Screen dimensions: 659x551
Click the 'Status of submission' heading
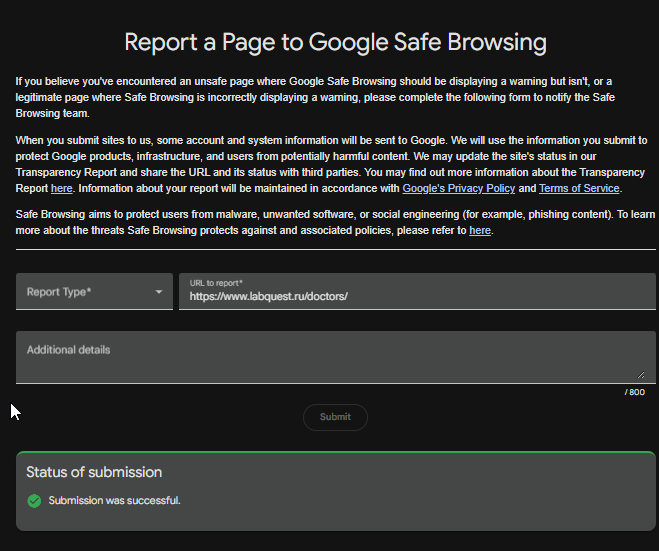[x=94, y=472]
